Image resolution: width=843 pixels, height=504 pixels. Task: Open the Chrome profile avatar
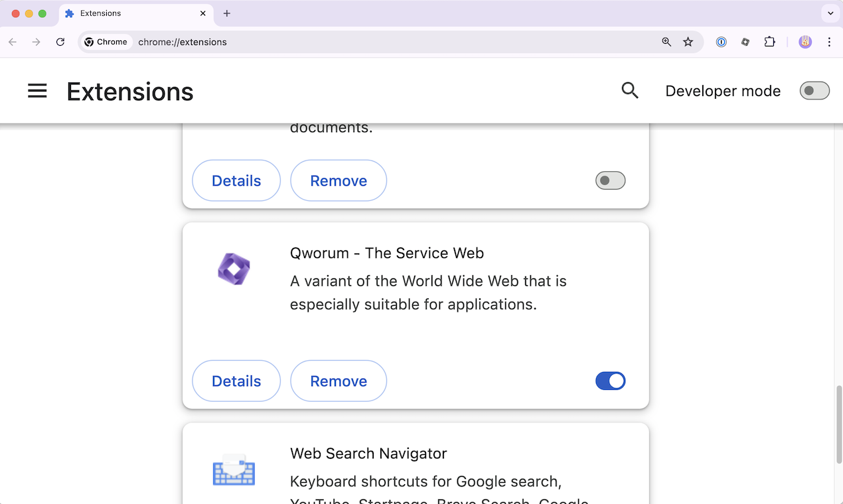tap(805, 42)
